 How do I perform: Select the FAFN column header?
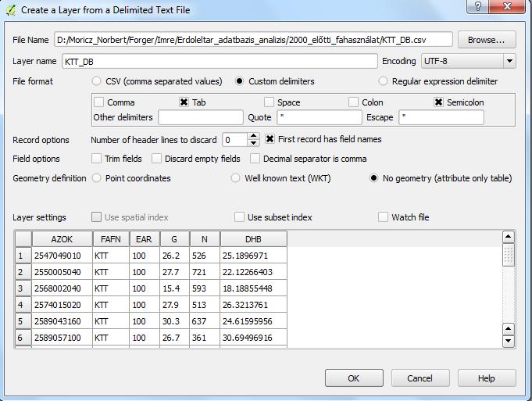click(x=111, y=239)
